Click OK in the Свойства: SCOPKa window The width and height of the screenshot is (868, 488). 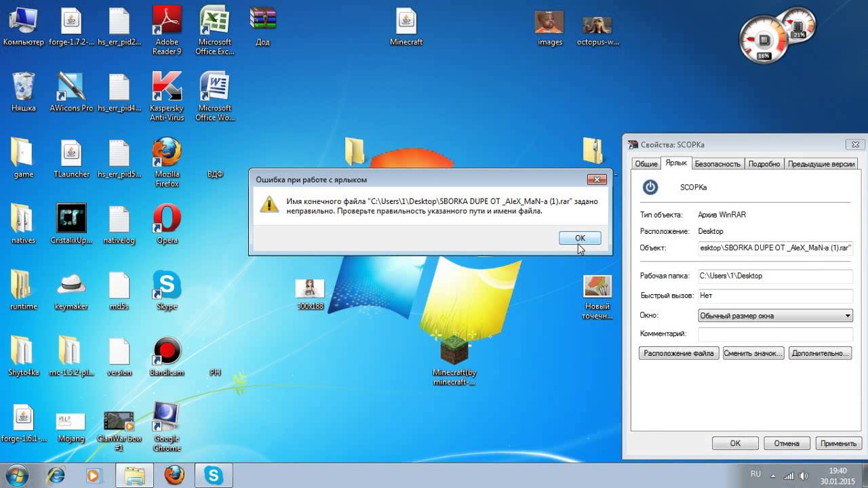(735, 443)
